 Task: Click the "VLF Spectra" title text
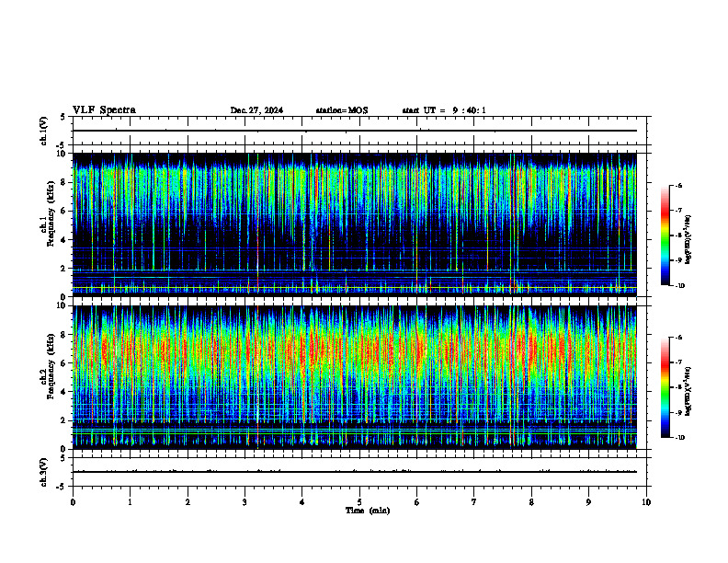105,110
